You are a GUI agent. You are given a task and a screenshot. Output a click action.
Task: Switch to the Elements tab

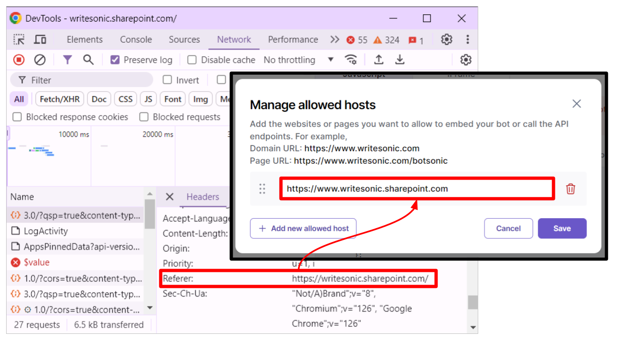point(85,39)
